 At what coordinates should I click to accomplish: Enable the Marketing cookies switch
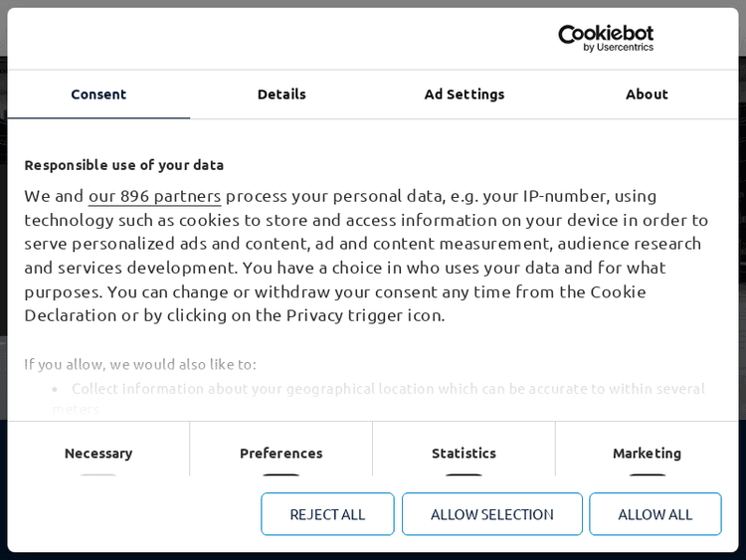(x=647, y=475)
